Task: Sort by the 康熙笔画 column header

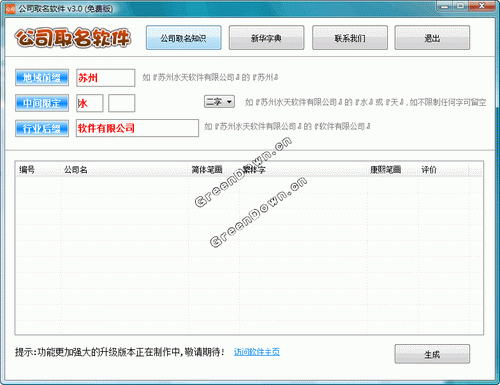Action: 393,170
